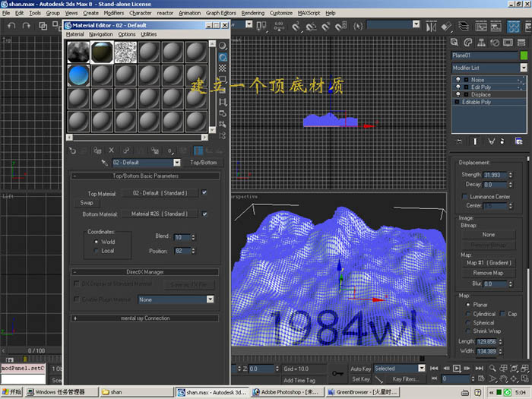Image resolution: width=532 pixels, height=399 pixels.
Task: Switch to the Hierarchy command panel tab
Action: coord(481,43)
